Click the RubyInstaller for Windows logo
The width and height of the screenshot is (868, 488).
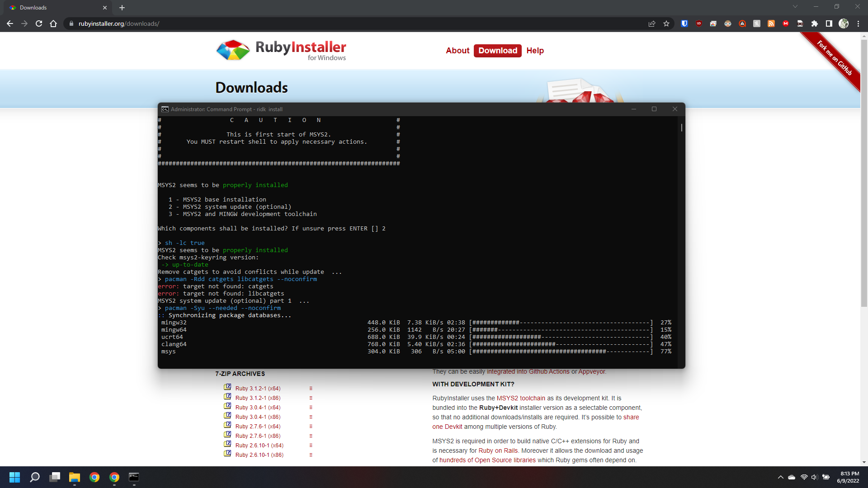click(281, 51)
